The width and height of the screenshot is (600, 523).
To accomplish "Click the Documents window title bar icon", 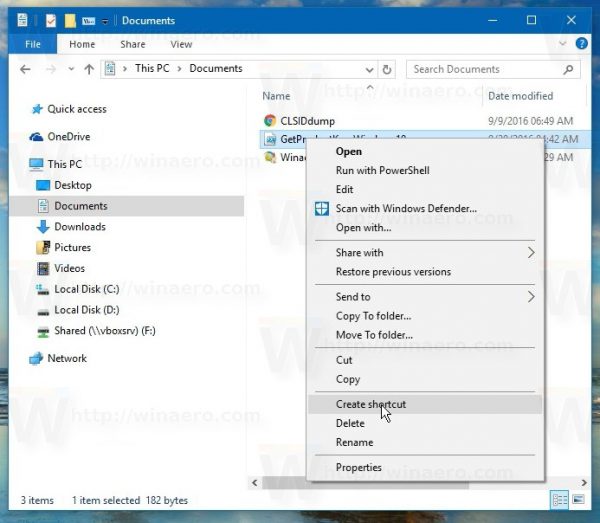I will tap(22, 20).
